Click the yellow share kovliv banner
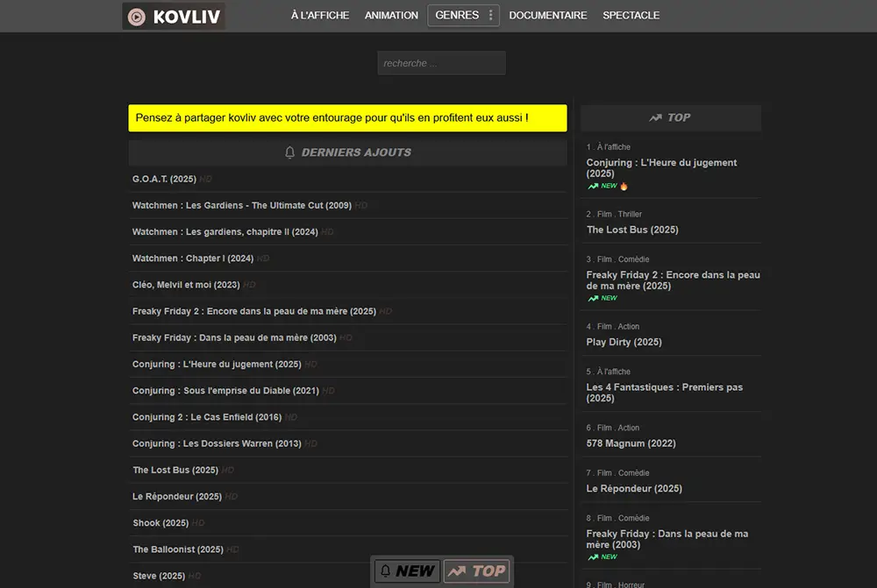This screenshot has height=588, width=877. pos(347,118)
